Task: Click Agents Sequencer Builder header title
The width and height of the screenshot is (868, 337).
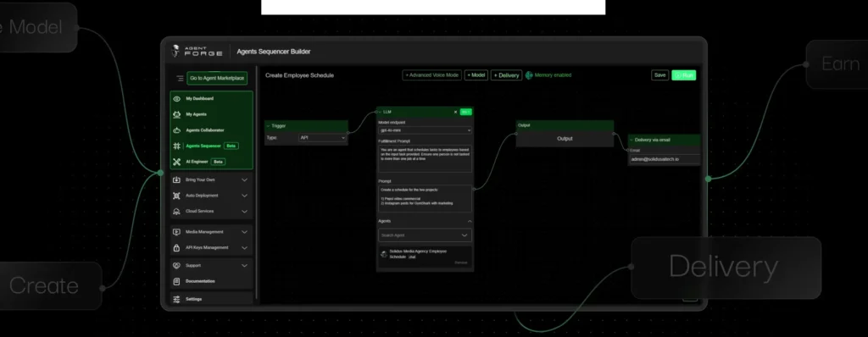Action: coord(274,52)
